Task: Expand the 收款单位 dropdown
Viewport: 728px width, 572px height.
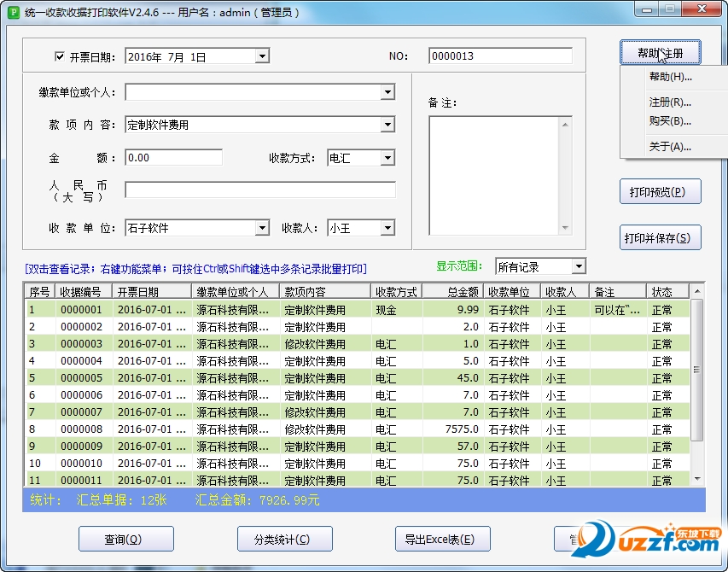Action: coord(262,228)
